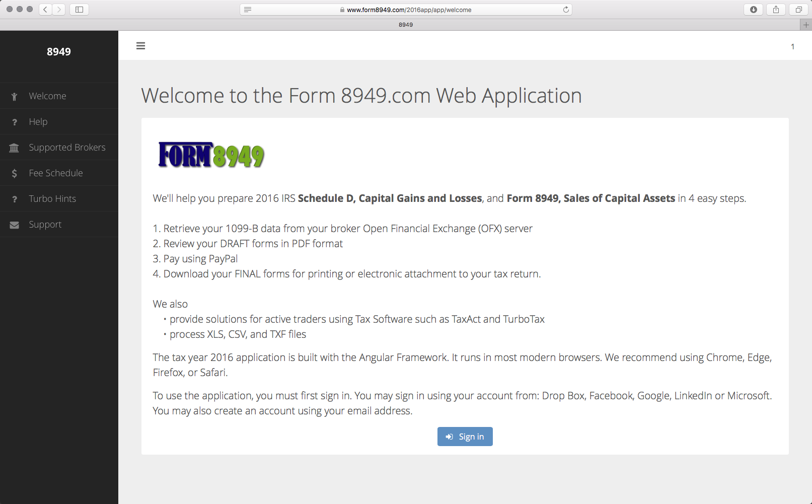Add a new Safari tab

tap(806, 25)
